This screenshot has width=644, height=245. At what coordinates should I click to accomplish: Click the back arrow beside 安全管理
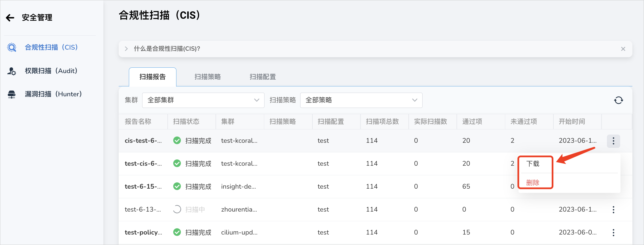(10, 18)
